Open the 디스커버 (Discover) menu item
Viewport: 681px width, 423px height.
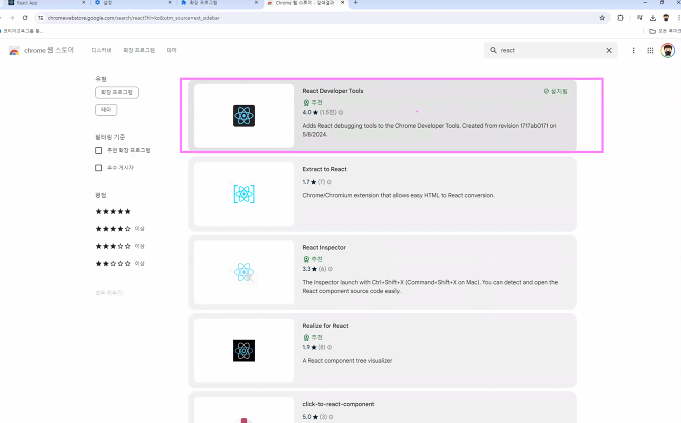(101, 50)
